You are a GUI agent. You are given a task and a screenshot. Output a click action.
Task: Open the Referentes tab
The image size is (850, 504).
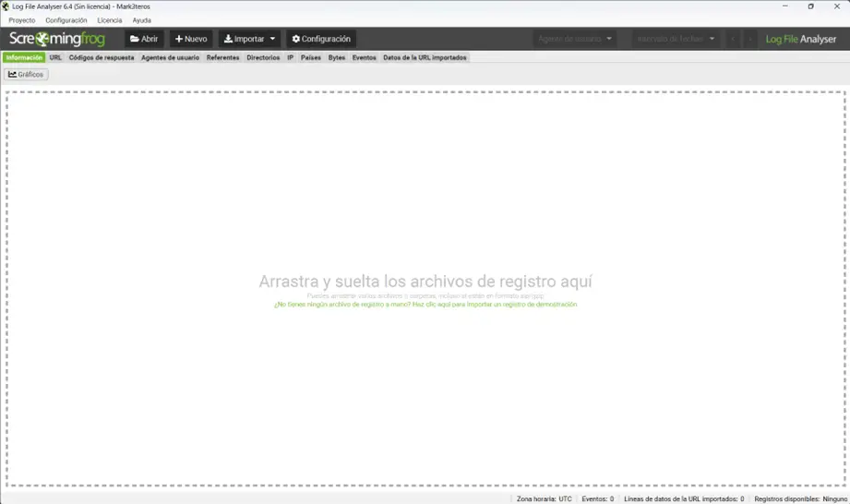tap(222, 57)
